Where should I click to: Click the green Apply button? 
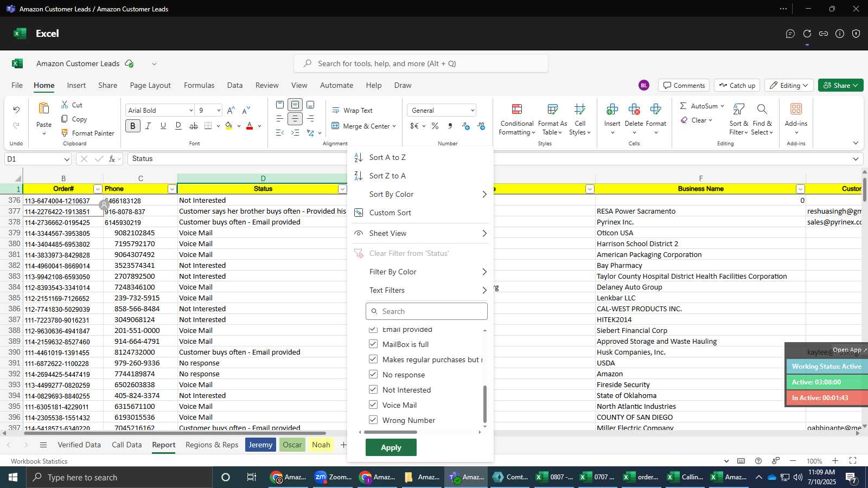[391, 447]
